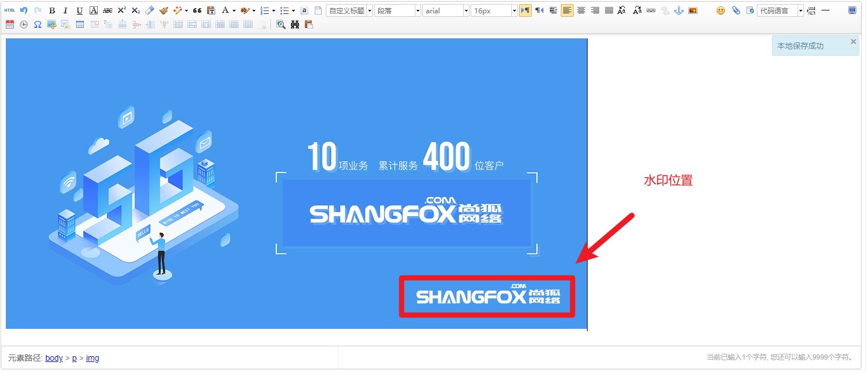Image resolution: width=868 pixels, height=373 pixels.
Task: Insert the current time clock icon
Action: tap(24, 24)
